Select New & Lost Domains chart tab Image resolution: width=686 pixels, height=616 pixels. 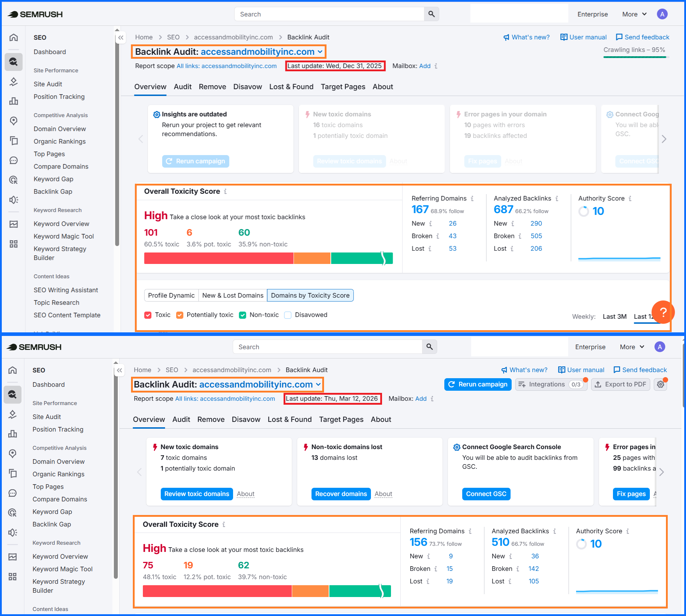233,295
